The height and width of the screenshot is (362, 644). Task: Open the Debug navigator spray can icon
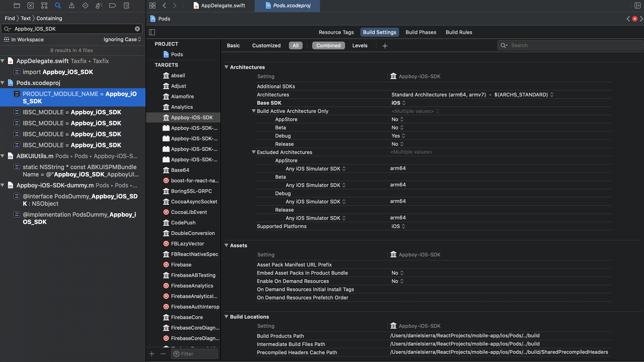(99, 5)
